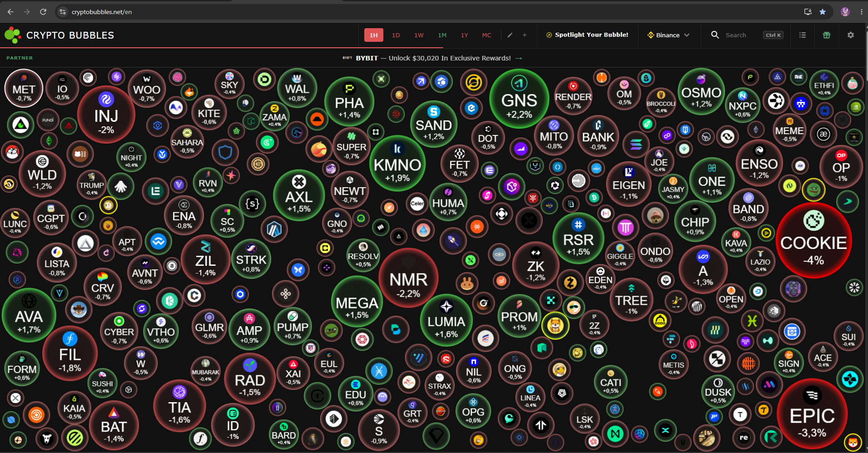Expand the Binance exchange dropdown
This screenshot has height=453, width=868.
[x=669, y=35]
